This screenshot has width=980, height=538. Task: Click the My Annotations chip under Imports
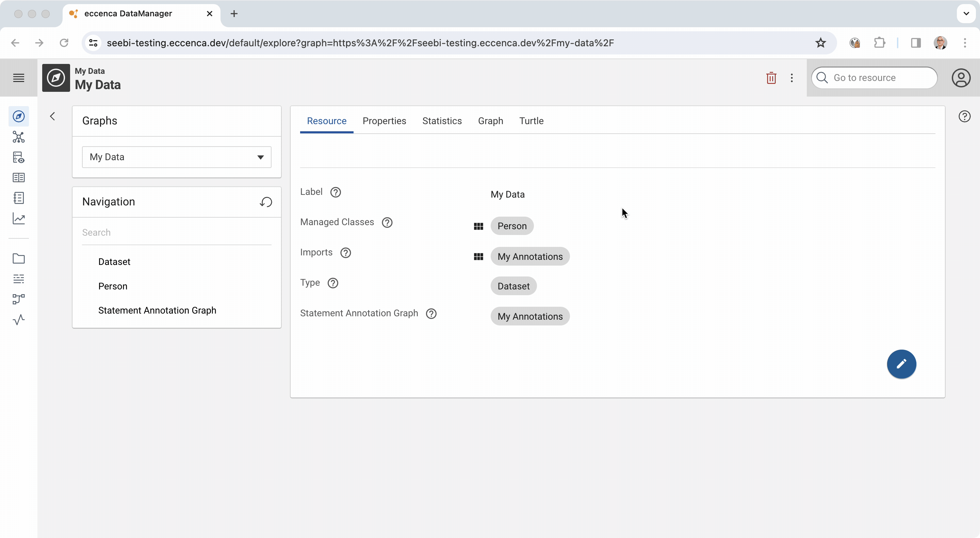(529, 257)
